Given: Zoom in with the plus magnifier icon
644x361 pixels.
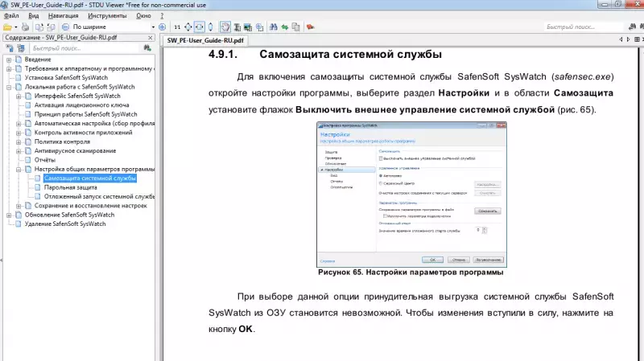Looking at the screenshot, I should [163, 27].
